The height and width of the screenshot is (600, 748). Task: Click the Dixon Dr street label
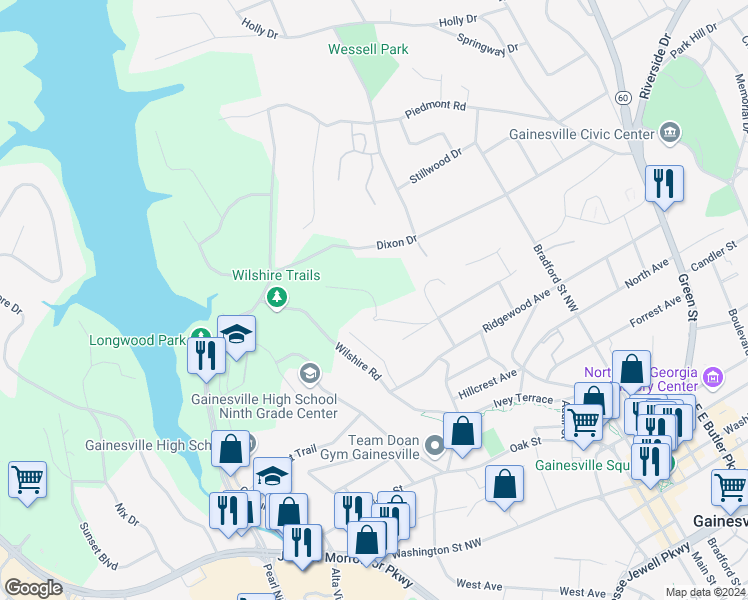[397, 242]
